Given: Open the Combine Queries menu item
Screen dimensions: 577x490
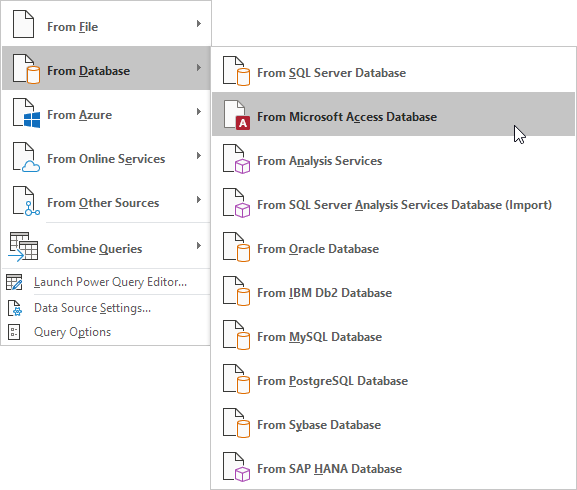Looking at the screenshot, I should (x=106, y=246).
